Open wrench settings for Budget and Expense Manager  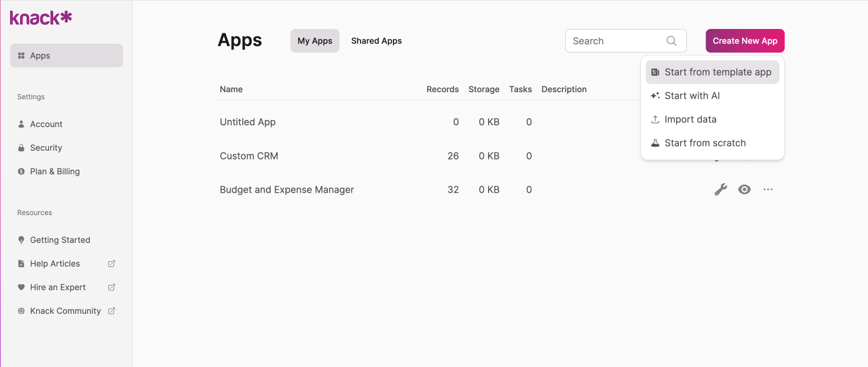[x=720, y=190]
